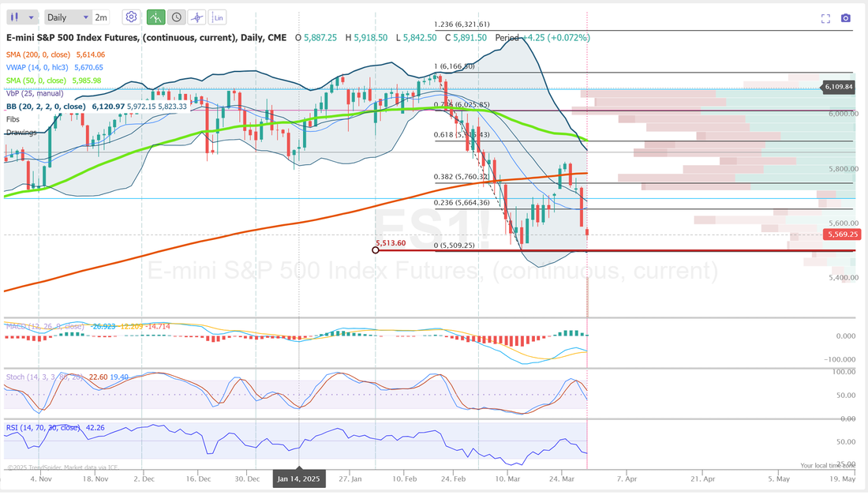868x499 pixels.
Task: Click the Fibs legend entry
Action: tap(13, 119)
